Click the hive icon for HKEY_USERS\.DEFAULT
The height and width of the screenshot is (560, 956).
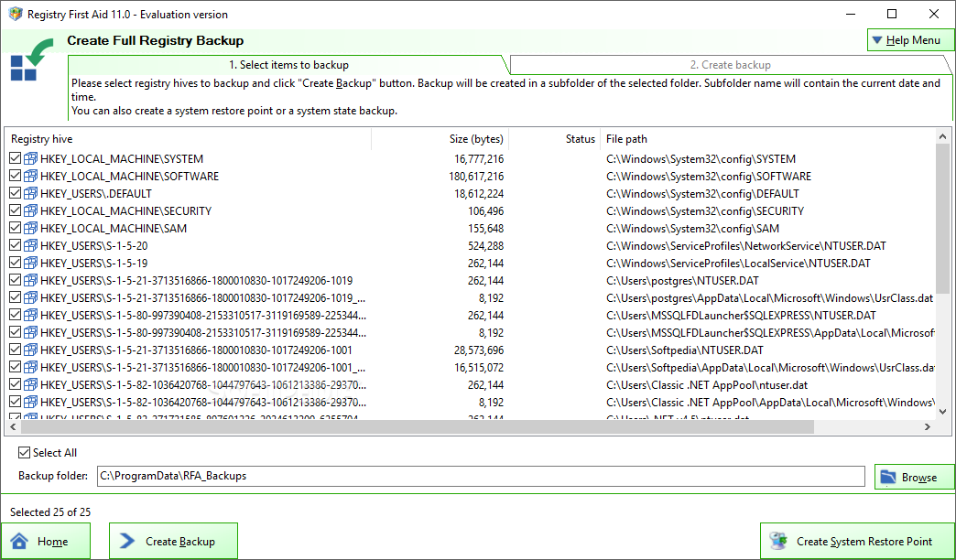(x=30, y=194)
